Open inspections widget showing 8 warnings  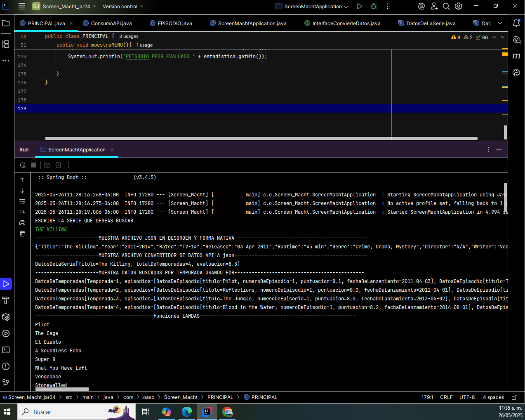(x=469, y=37)
